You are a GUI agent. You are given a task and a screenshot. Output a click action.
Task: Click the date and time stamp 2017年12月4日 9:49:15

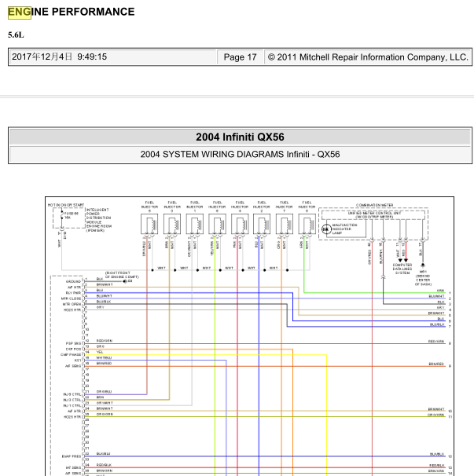59,57
